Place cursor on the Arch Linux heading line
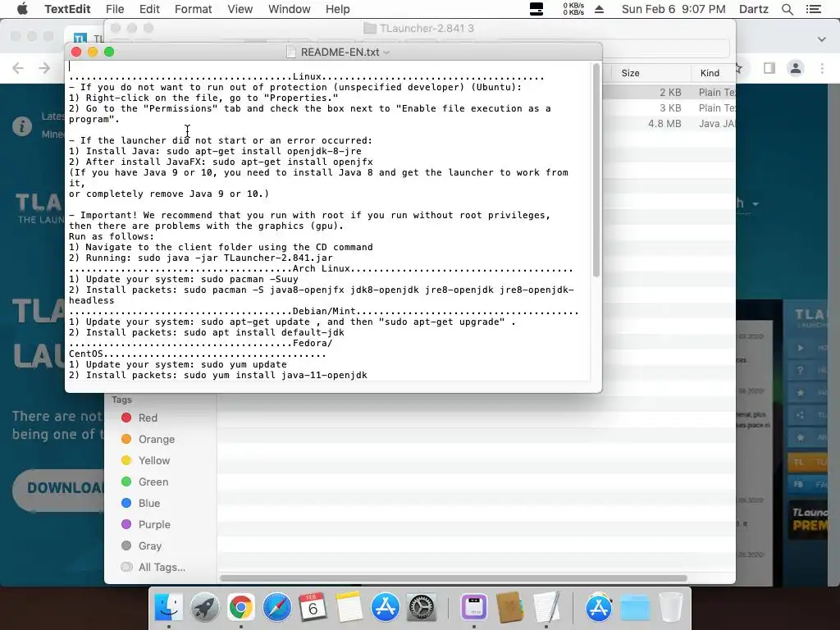 tap(322, 268)
